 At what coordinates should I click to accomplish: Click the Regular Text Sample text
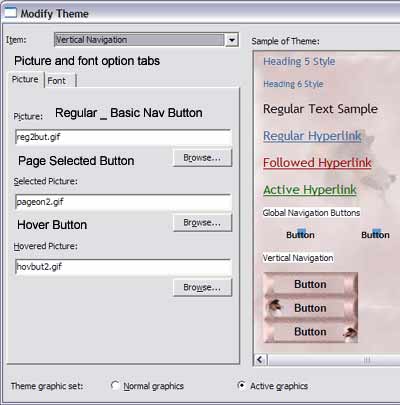320,109
